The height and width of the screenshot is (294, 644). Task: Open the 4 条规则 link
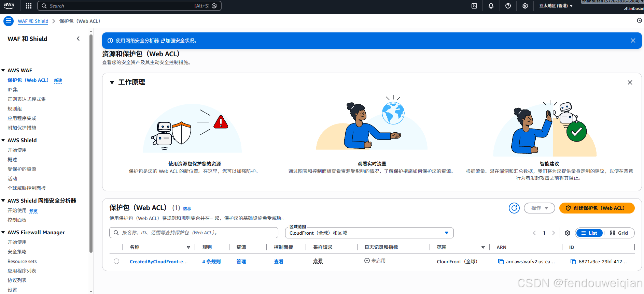(x=211, y=262)
